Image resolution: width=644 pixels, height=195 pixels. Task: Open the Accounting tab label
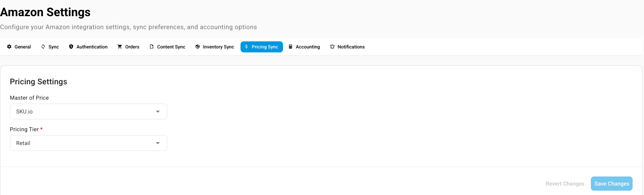tap(308, 47)
